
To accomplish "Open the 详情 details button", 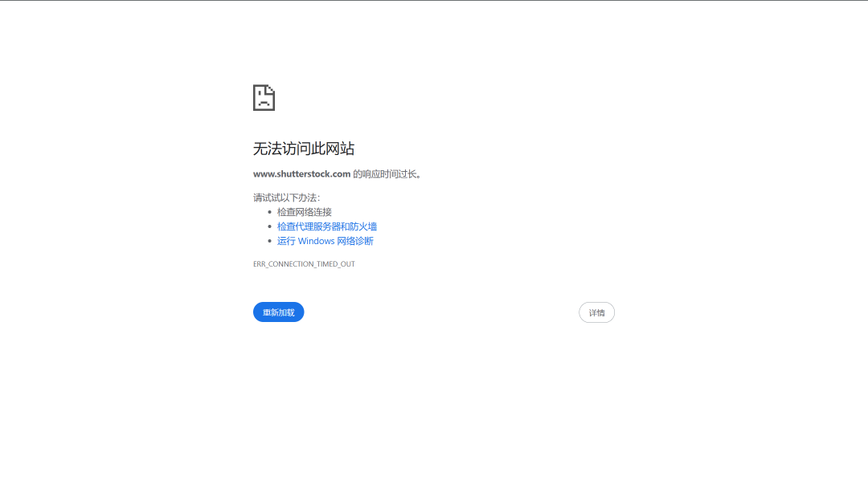I will (x=596, y=312).
